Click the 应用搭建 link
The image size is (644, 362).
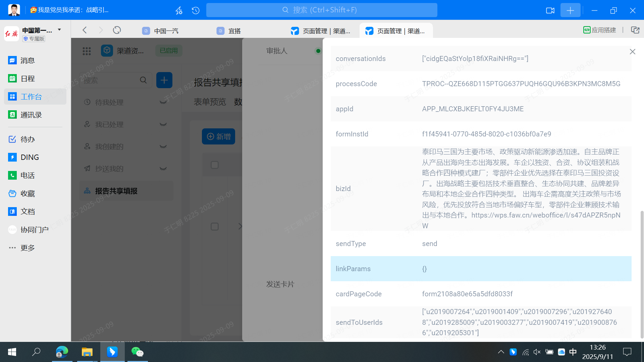click(600, 30)
